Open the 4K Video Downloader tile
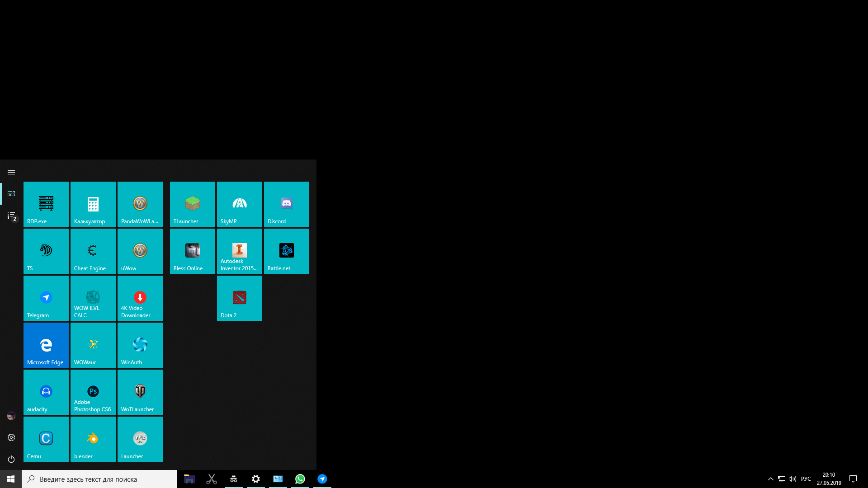 tap(140, 298)
